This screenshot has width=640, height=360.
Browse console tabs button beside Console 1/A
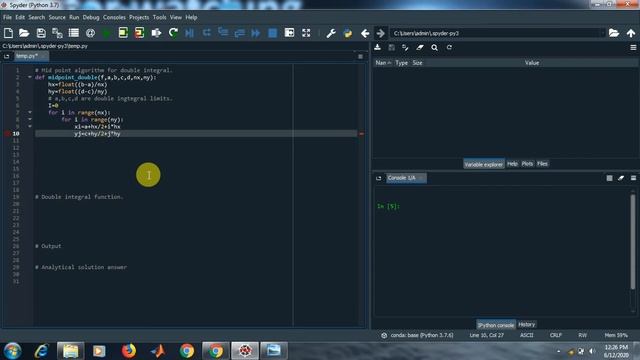coord(378,178)
